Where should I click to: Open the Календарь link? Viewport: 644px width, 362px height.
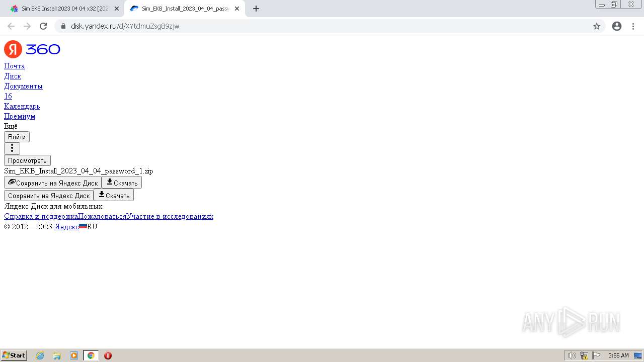tap(22, 106)
